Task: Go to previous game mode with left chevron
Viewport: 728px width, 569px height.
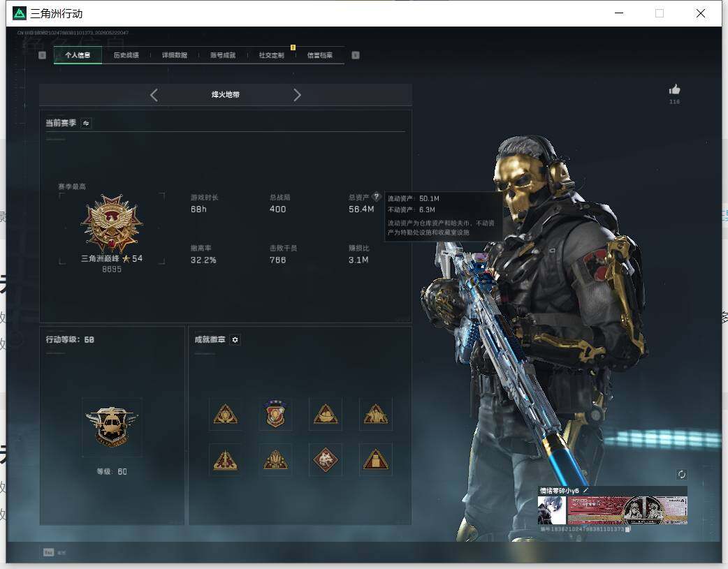Action: (x=154, y=95)
